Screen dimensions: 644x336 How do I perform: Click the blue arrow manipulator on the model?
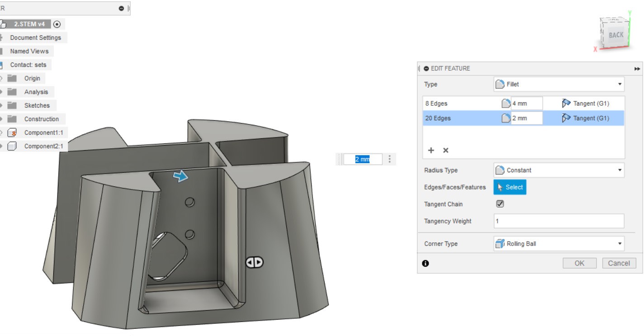[181, 177]
